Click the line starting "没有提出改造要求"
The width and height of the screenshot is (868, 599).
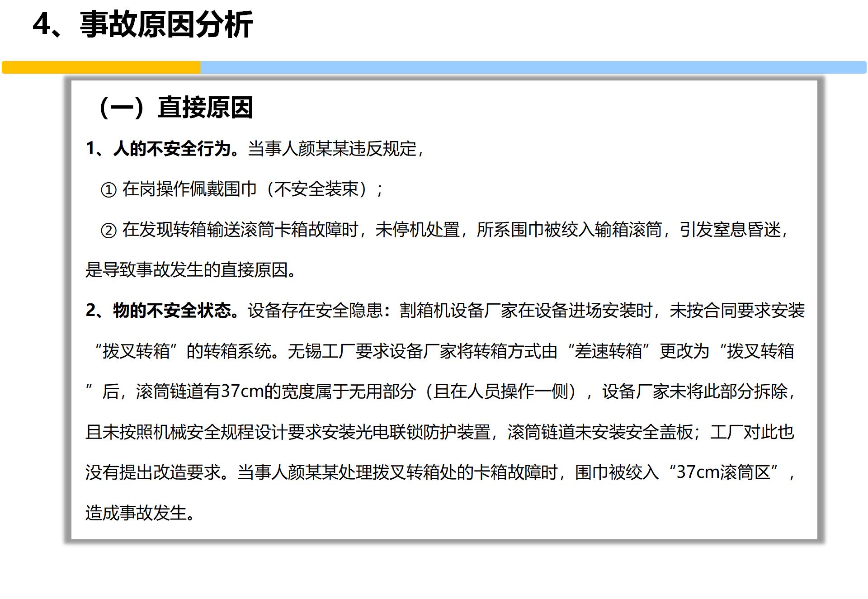click(x=440, y=472)
